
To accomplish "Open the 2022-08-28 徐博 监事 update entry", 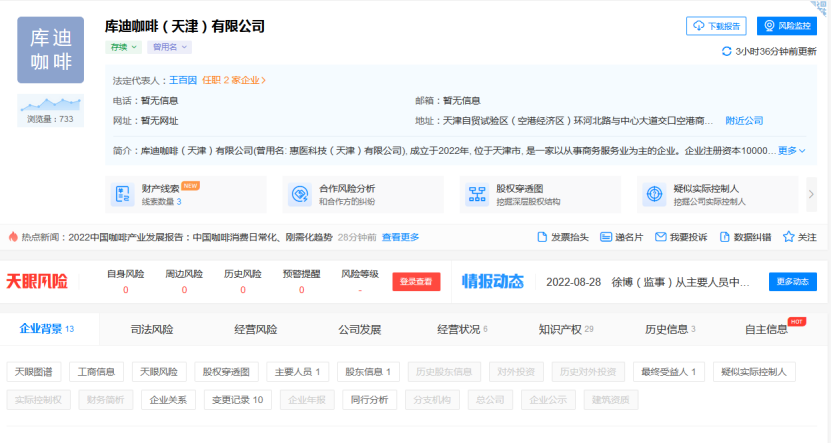I will [648, 282].
